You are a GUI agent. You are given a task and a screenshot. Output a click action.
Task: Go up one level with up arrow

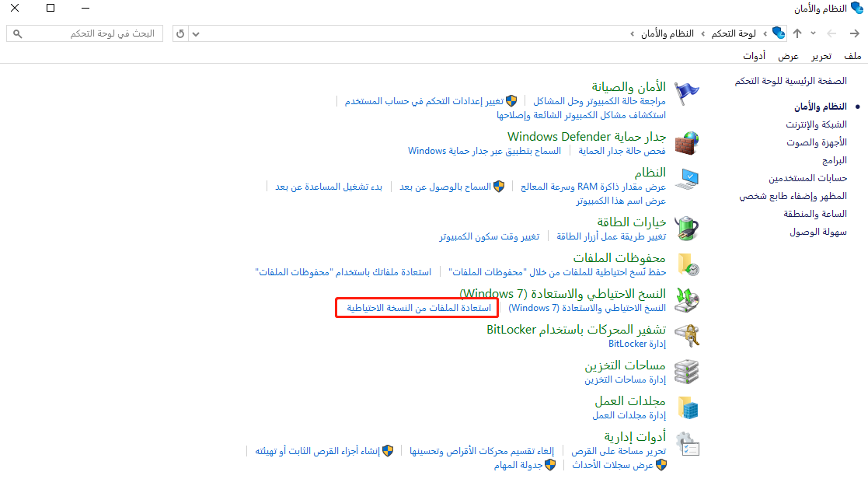pos(797,33)
